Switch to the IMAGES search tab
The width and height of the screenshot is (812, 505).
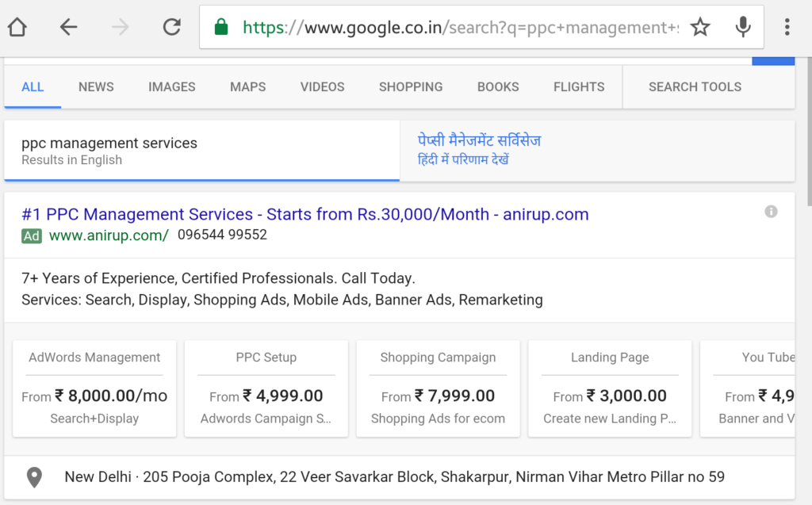click(x=171, y=87)
